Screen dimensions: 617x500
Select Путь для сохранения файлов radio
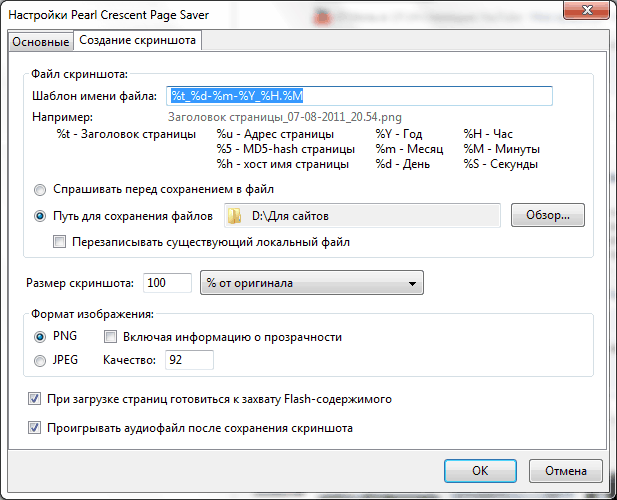[40, 216]
